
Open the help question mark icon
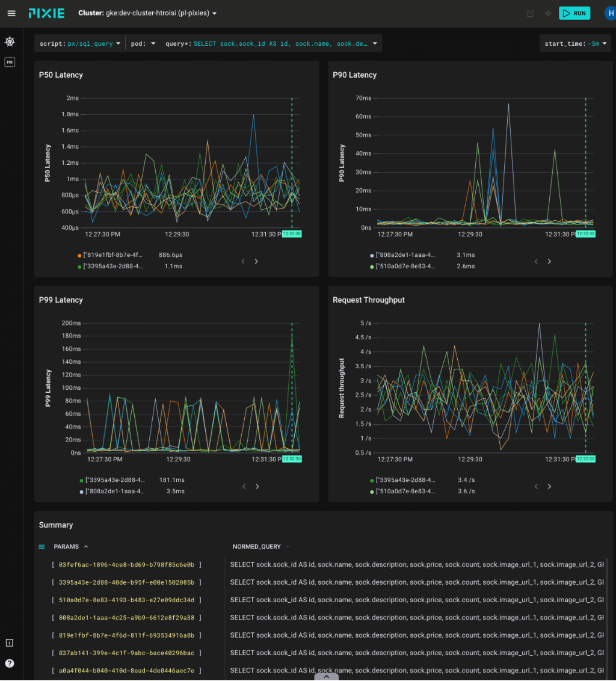click(10, 663)
